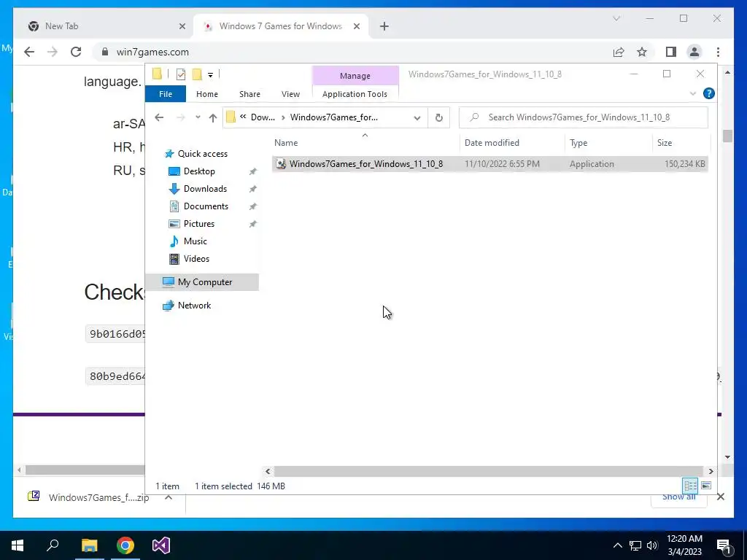Expand the address bar history dropdown
This screenshot has height=560, width=747.
point(417,117)
